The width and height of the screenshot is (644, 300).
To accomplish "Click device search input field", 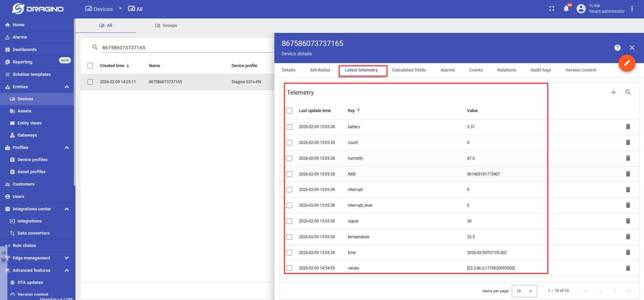I will coord(188,48).
